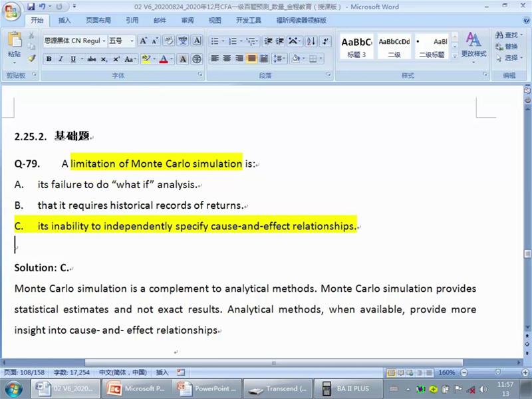Increase the paragraph indent

(279, 41)
